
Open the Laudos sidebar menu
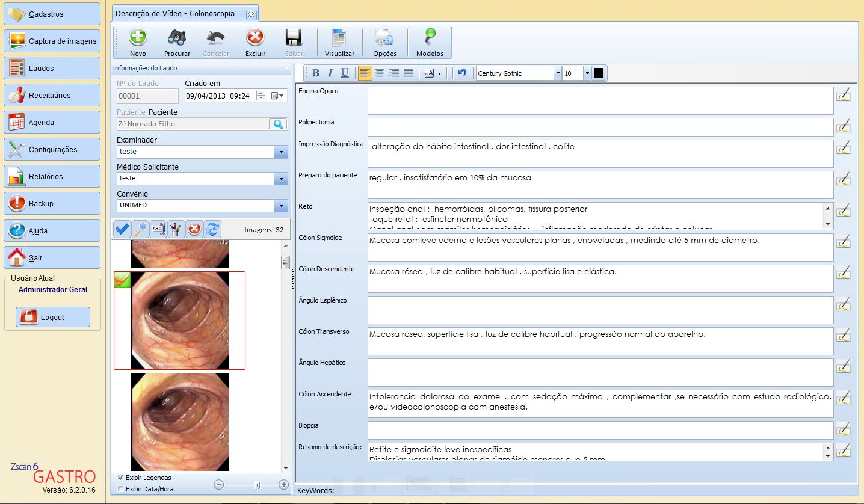coord(52,68)
